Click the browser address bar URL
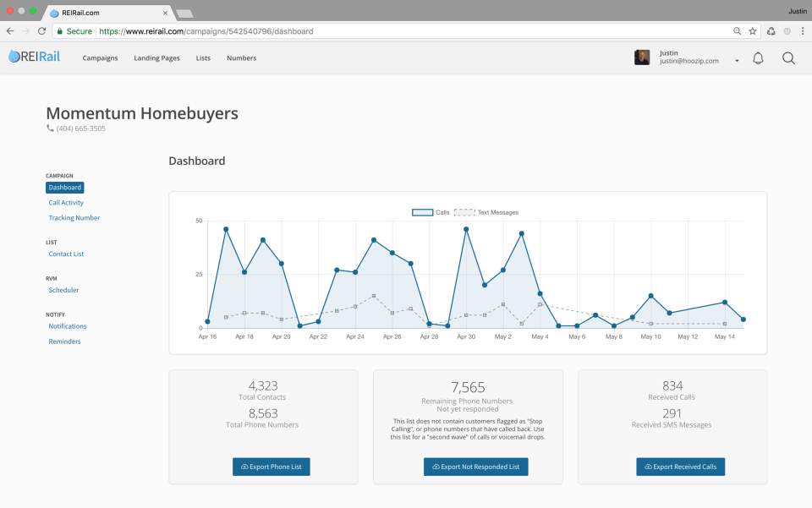 (206, 31)
